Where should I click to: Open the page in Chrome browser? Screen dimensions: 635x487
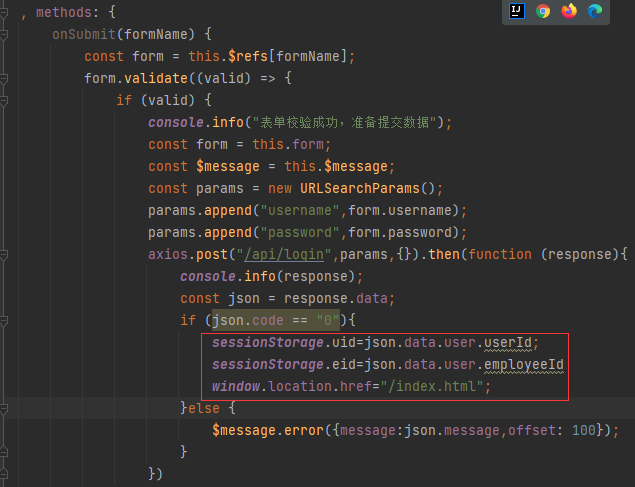click(543, 11)
